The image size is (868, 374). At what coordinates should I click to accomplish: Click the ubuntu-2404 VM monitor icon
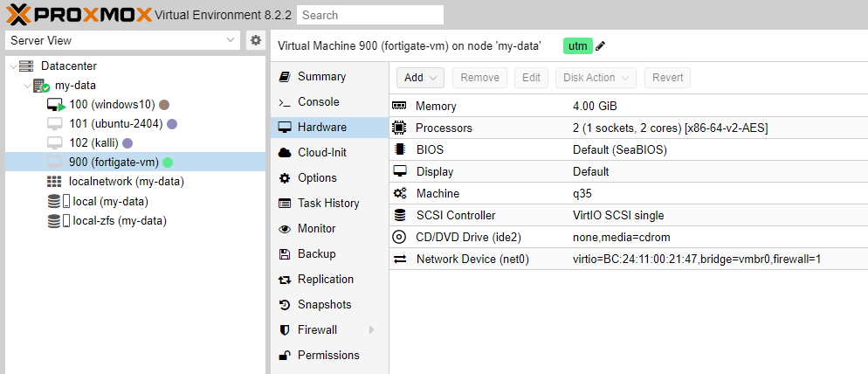coord(54,124)
